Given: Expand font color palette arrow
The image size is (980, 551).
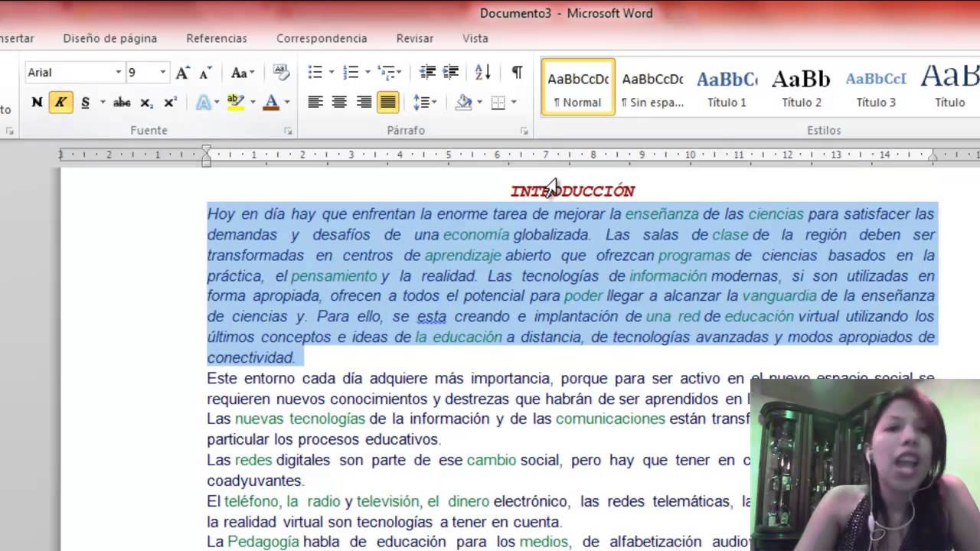Looking at the screenshot, I should [x=287, y=102].
